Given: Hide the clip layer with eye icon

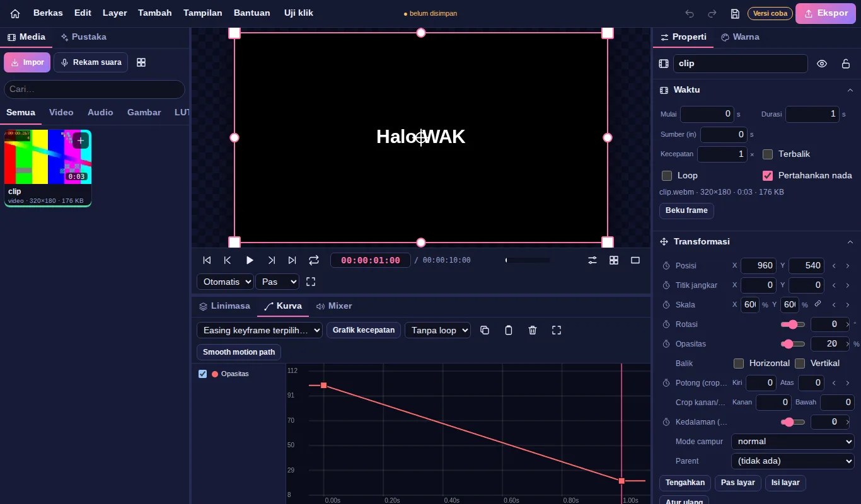Looking at the screenshot, I should pyautogui.click(x=822, y=64).
